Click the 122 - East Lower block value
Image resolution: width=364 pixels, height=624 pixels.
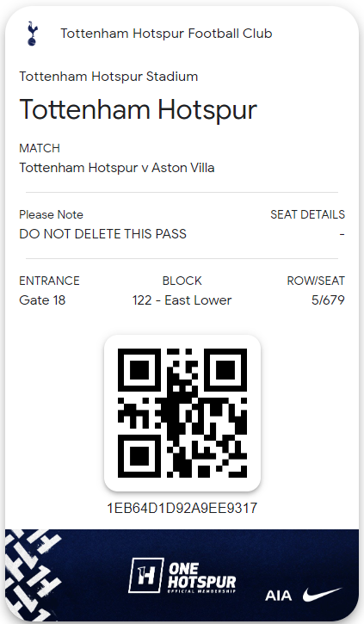point(182,300)
